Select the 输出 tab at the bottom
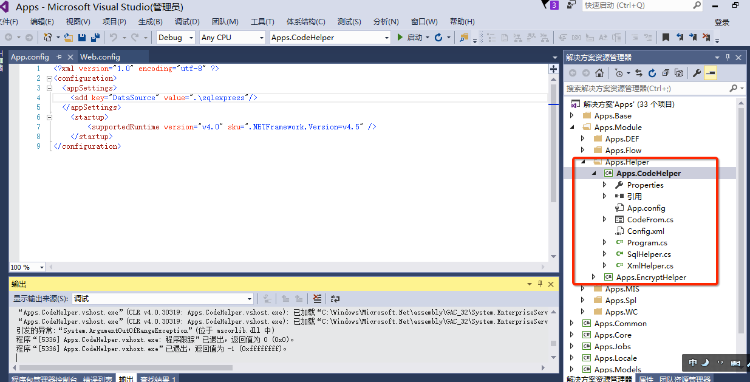 pyautogui.click(x=126, y=379)
